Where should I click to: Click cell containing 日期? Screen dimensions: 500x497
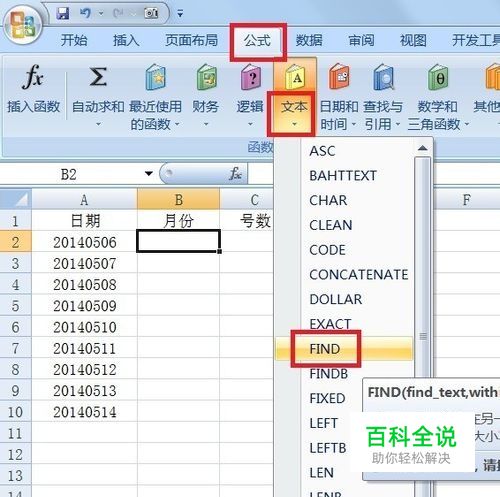point(85,221)
